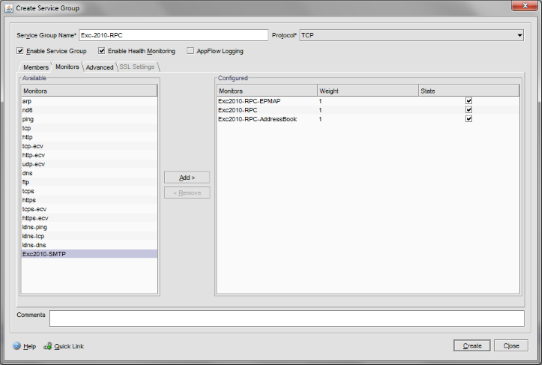Enable the AppFlow Logging checkbox
Image resolution: width=542 pixels, height=365 pixels.
190,51
